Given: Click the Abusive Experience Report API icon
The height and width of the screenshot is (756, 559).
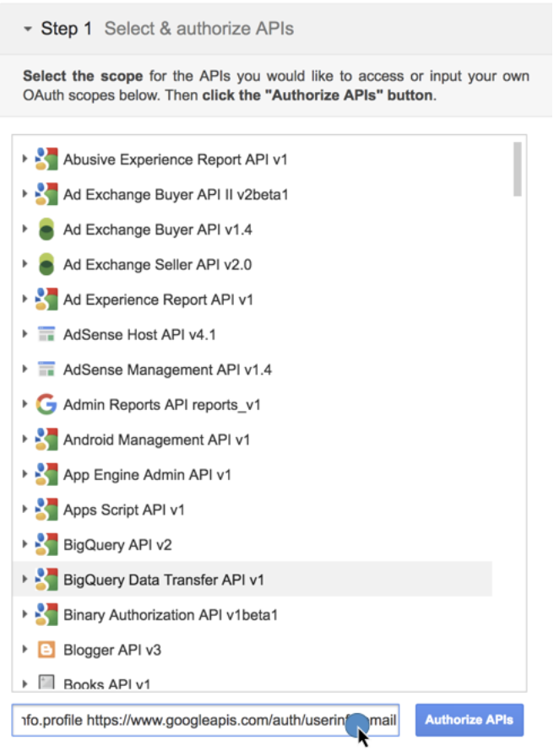Looking at the screenshot, I should click(46, 159).
